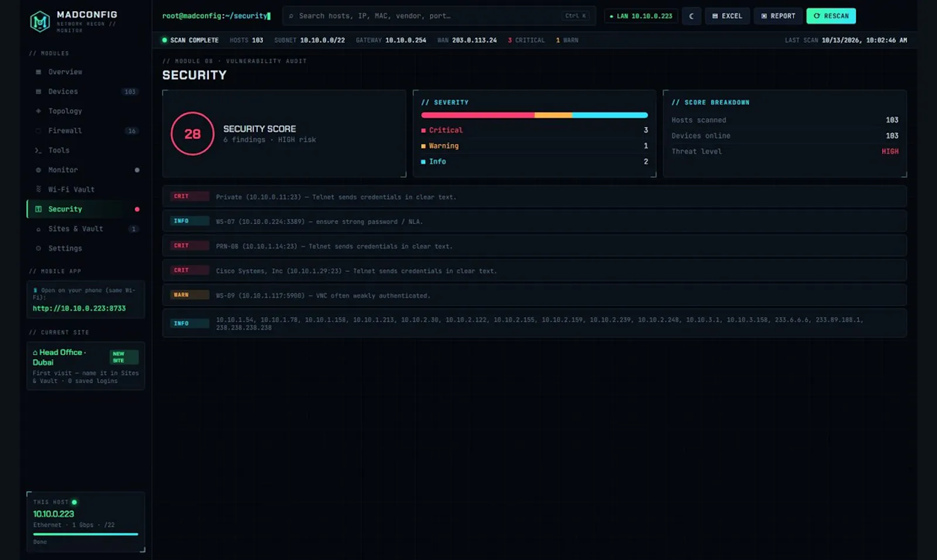The image size is (937, 560).
Task: Click the search hosts input field
Action: pos(439,16)
